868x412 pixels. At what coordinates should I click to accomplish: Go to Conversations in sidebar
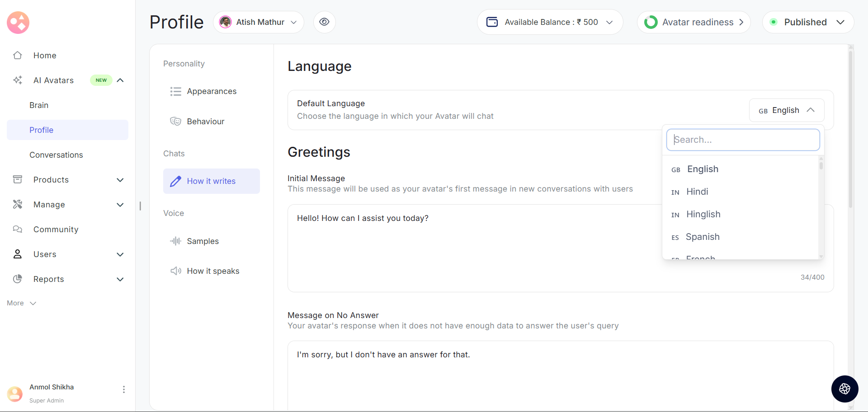(56, 155)
